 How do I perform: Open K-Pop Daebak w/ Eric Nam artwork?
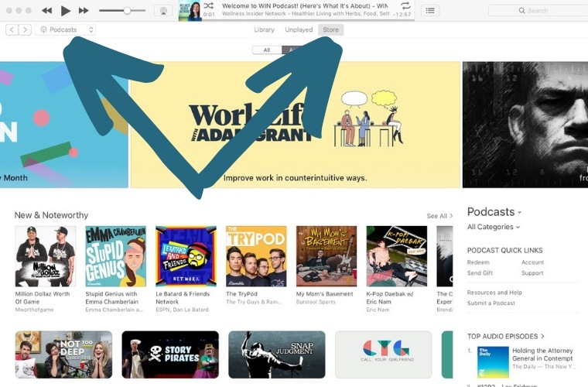pos(397,256)
